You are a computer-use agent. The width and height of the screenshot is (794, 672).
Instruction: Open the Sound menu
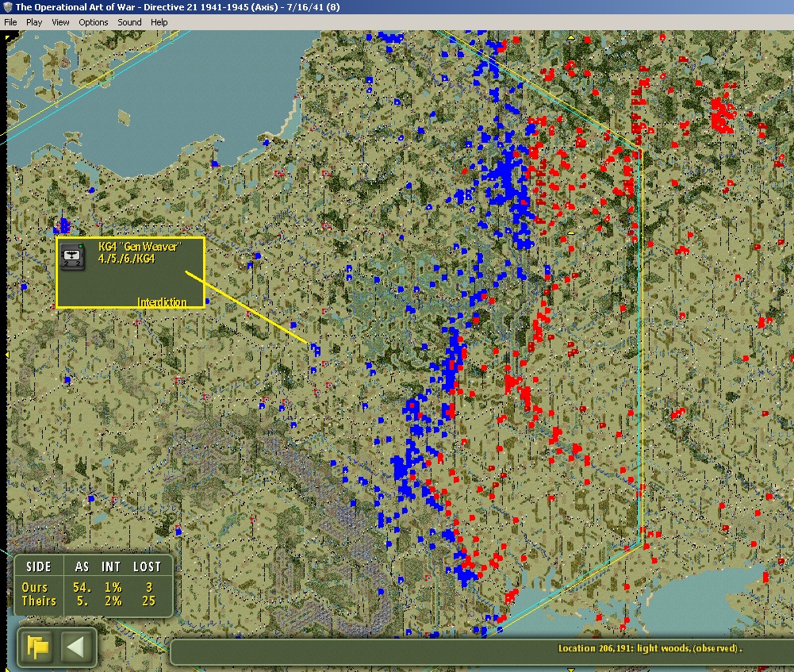129,22
